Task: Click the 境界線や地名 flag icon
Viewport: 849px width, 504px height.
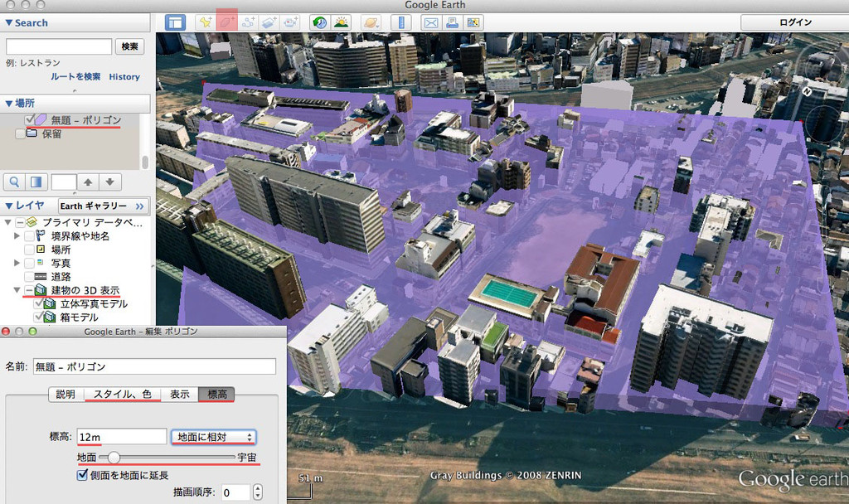Action: tap(41, 235)
